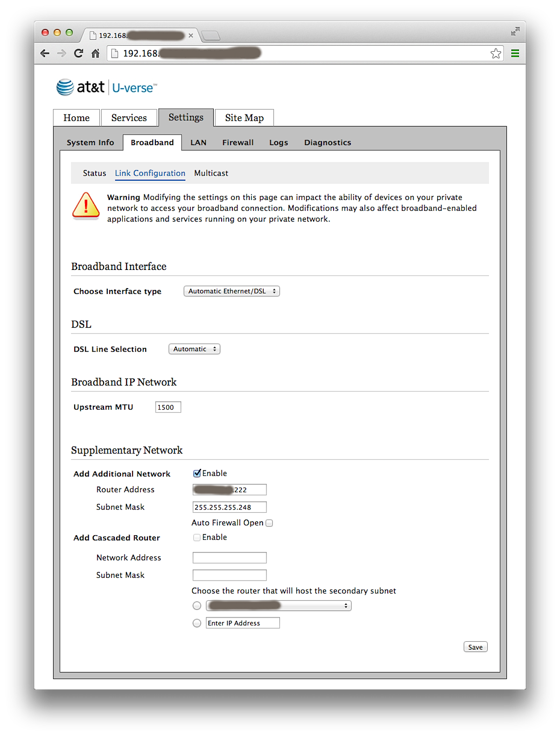Click the Upstream MTU input field

point(168,407)
